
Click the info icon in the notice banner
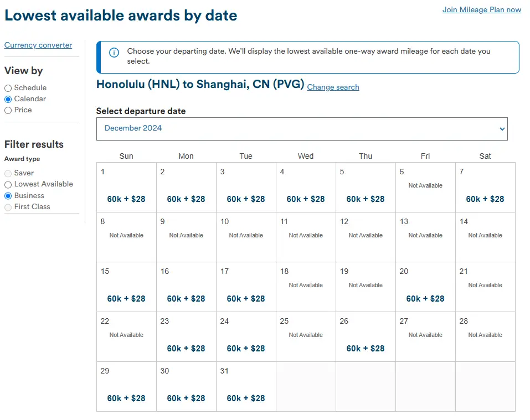[x=114, y=53]
